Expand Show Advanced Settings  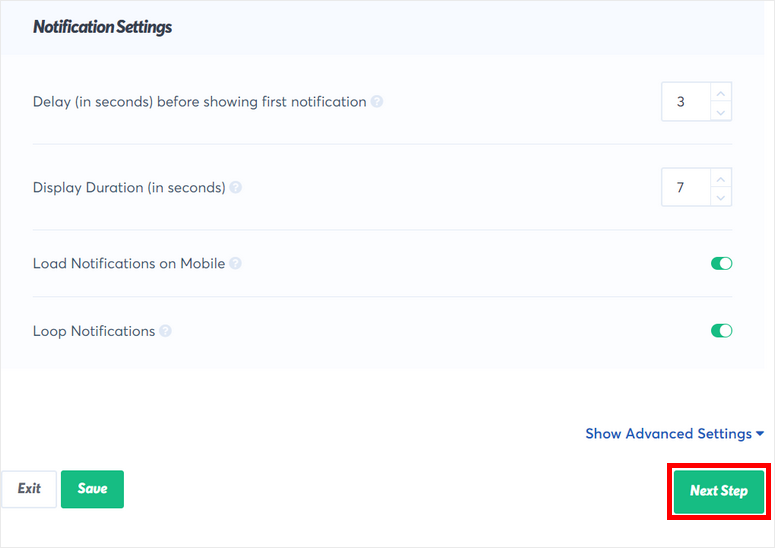[674, 434]
